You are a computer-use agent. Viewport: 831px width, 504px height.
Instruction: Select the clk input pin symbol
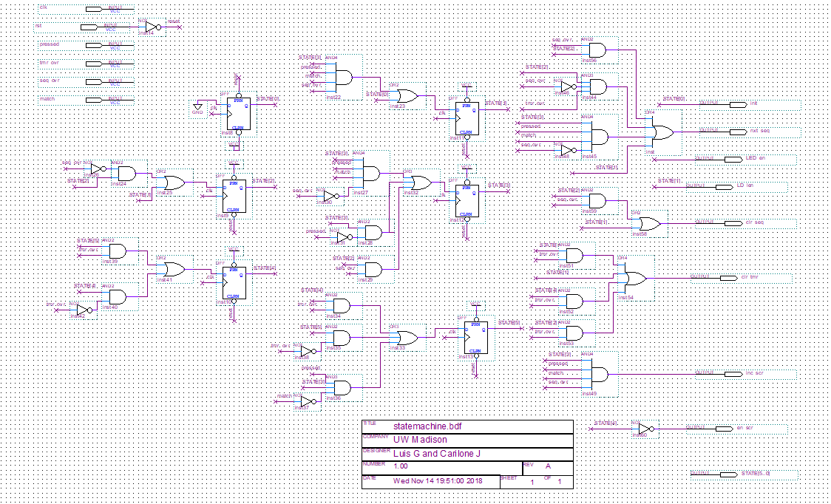click(94, 9)
